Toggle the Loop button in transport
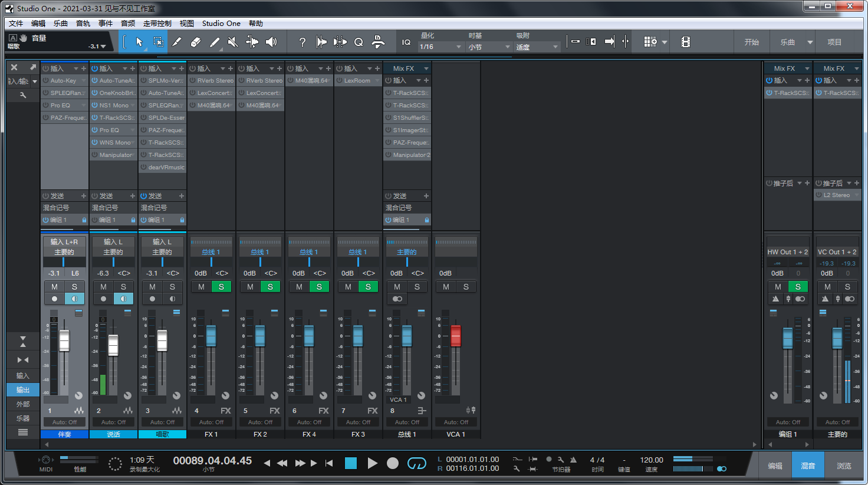This screenshot has height=485, width=868. tap(416, 463)
